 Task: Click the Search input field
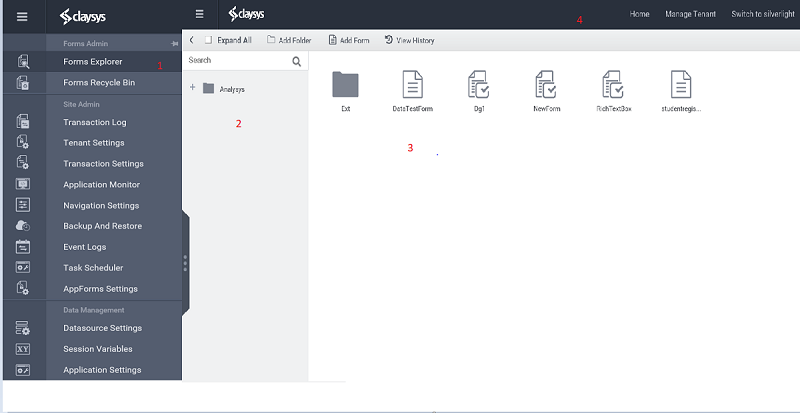(237, 61)
